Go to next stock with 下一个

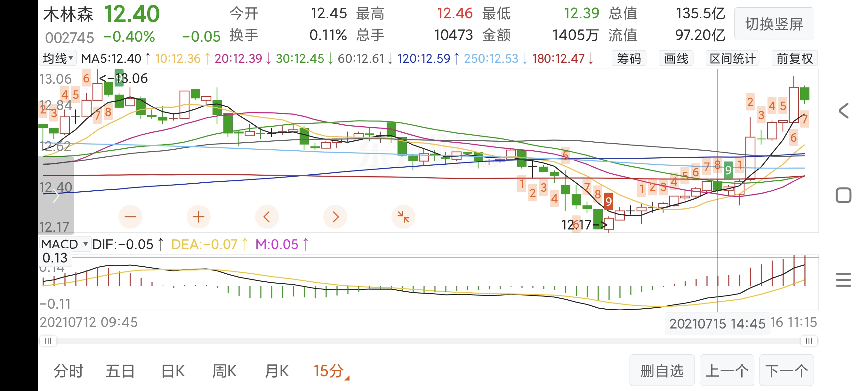(786, 370)
